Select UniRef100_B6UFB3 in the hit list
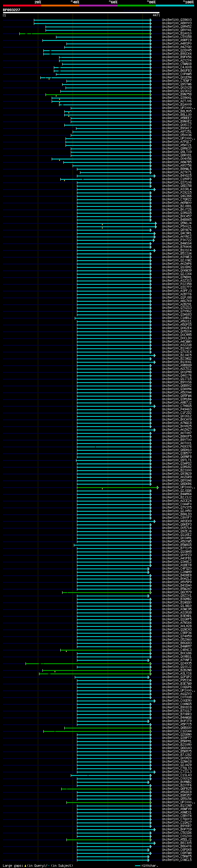This screenshot has height=868, width=197. pos(176,71)
